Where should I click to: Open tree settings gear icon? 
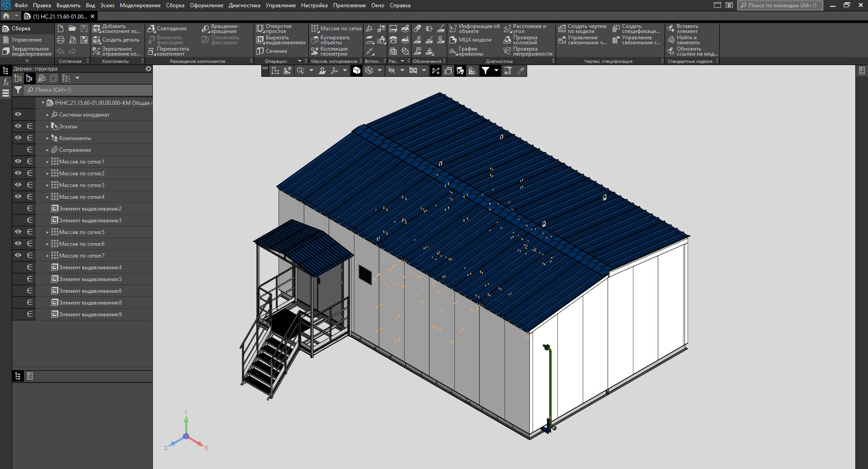(148, 69)
